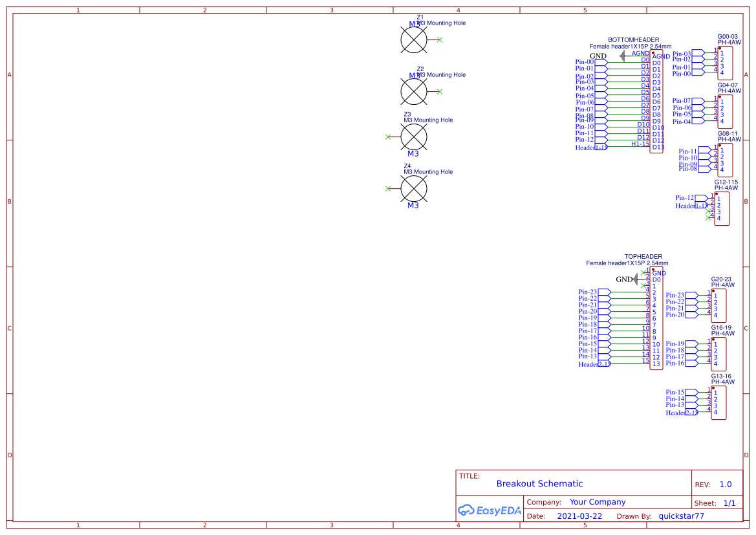Click the sheet number '1/1'

[729, 503]
